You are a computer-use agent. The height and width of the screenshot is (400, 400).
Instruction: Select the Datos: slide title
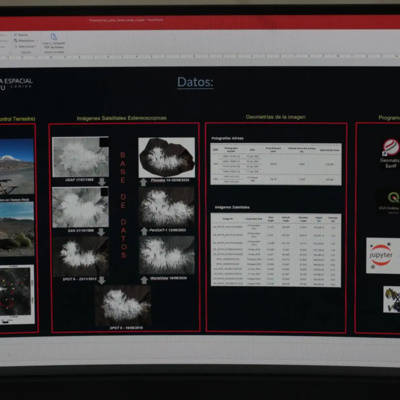click(195, 82)
